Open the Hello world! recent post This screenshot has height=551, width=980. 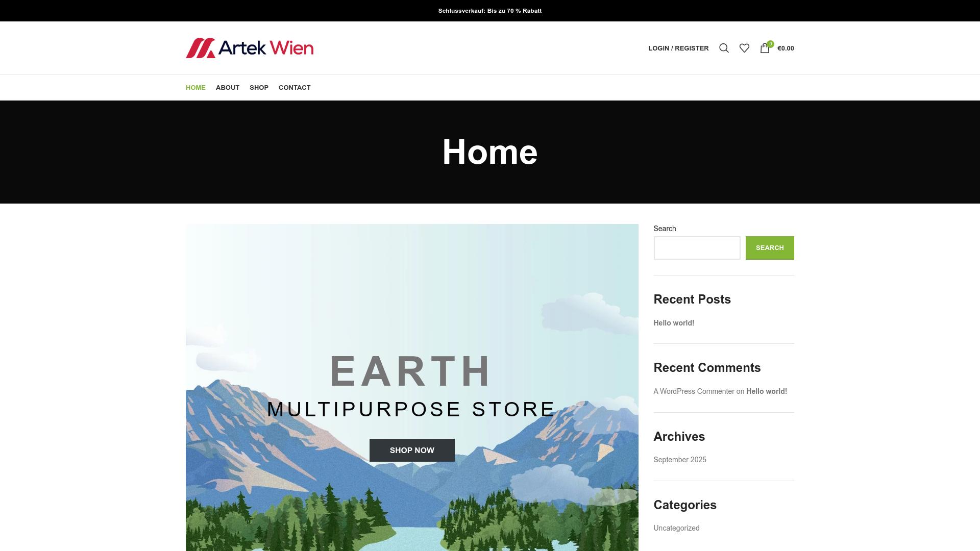[674, 323]
